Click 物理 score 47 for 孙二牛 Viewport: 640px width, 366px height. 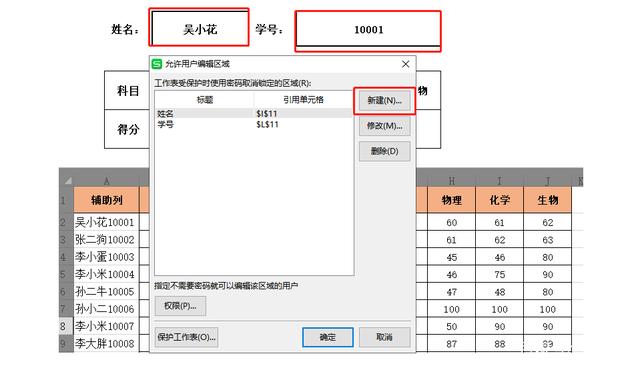[451, 292]
